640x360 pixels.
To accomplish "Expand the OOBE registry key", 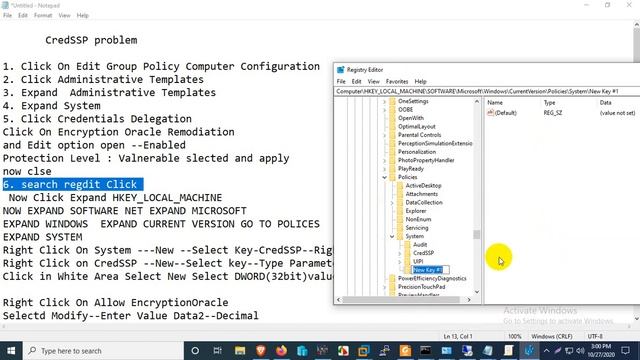I will [384, 110].
